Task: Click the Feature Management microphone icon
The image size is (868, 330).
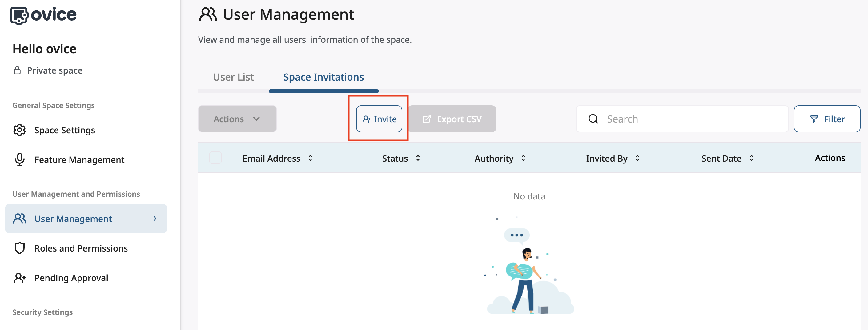Action: (x=19, y=159)
